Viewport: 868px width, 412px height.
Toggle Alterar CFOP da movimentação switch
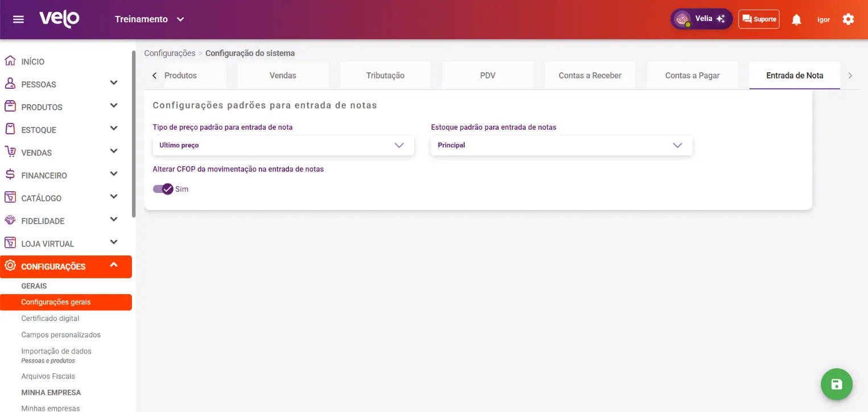pos(163,189)
